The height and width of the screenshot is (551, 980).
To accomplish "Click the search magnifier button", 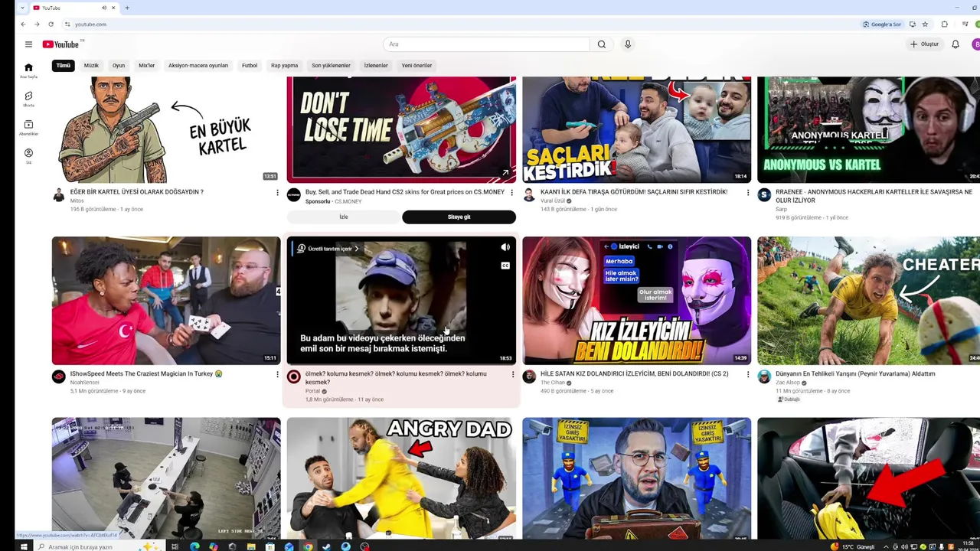I will pyautogui.click(x=602, y=44).
